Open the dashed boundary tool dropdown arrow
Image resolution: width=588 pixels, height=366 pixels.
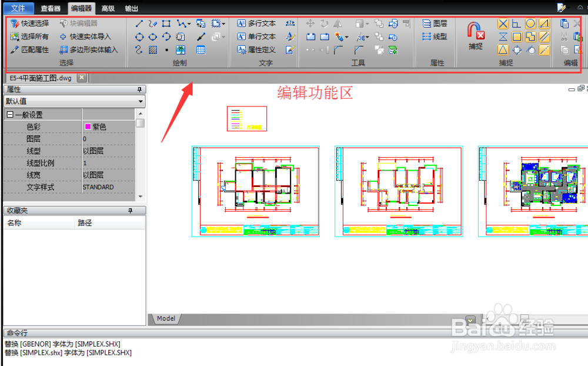223,24
